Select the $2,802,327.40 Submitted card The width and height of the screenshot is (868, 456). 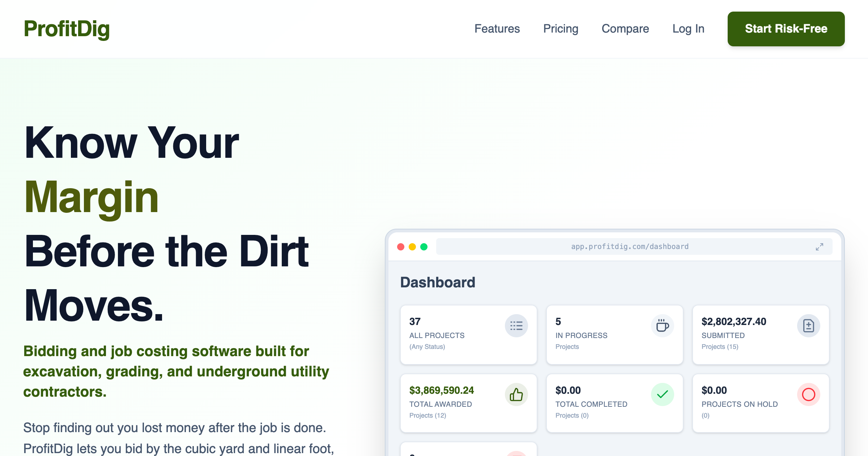click(761, 335)
